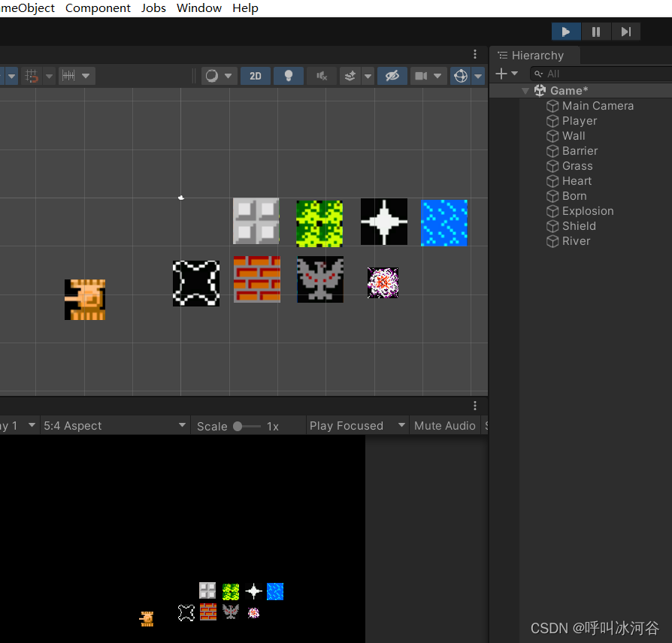Select Player in the Hierarchy
This screenshot has height=643, width=672.
579,121
